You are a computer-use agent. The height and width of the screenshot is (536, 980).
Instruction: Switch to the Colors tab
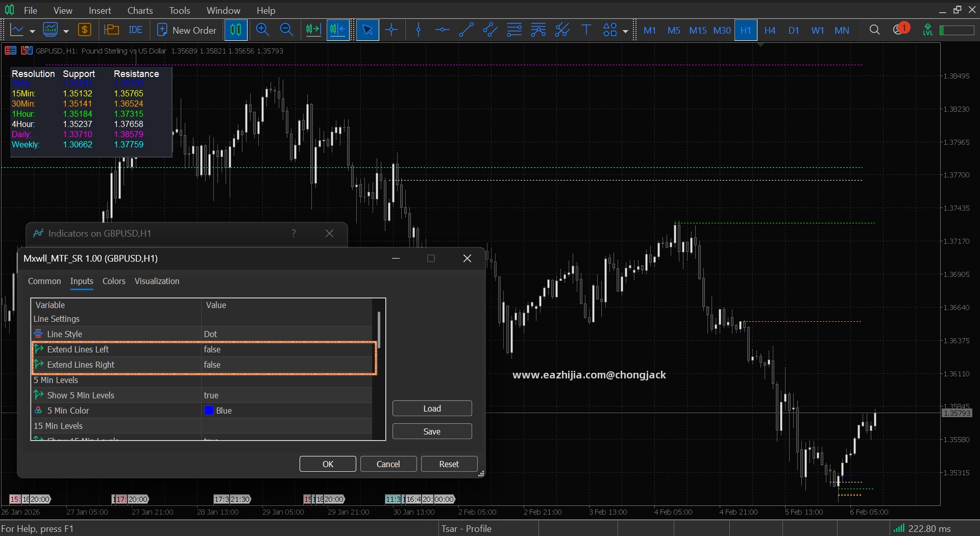click(114, 281)
